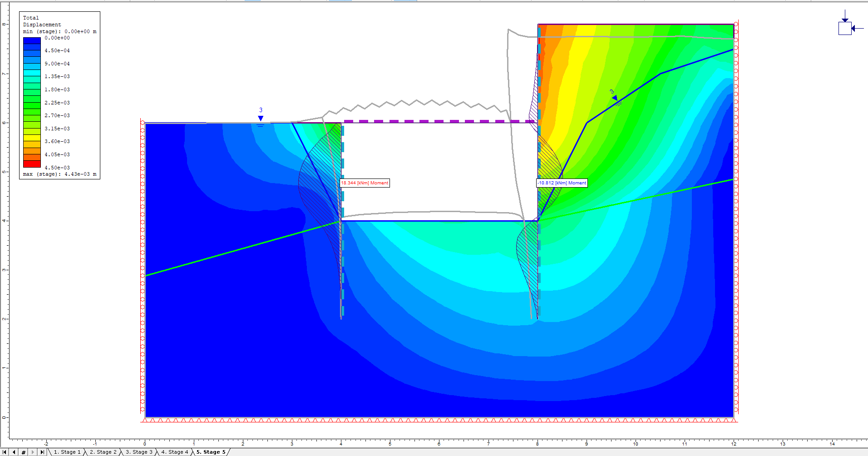This screenshot has width=868, height=456.
Task: Click the 1.35e-03 legend value
Action: click(57, 77)
